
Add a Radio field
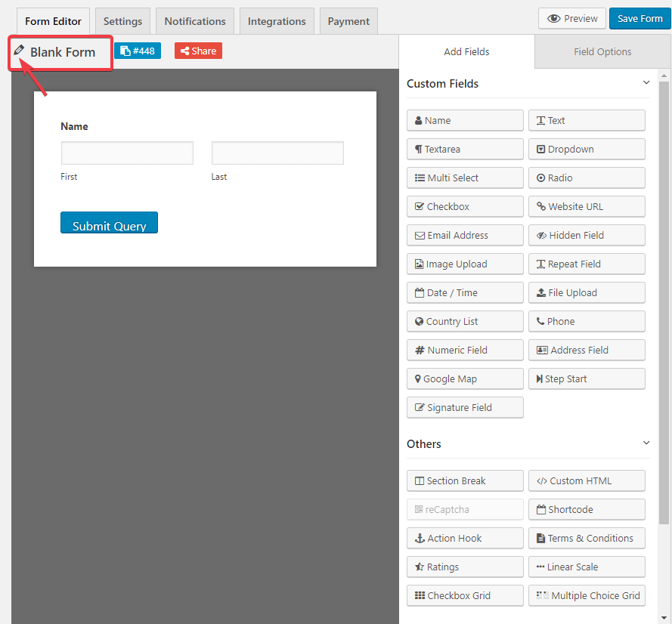click(x=587, y=178)
